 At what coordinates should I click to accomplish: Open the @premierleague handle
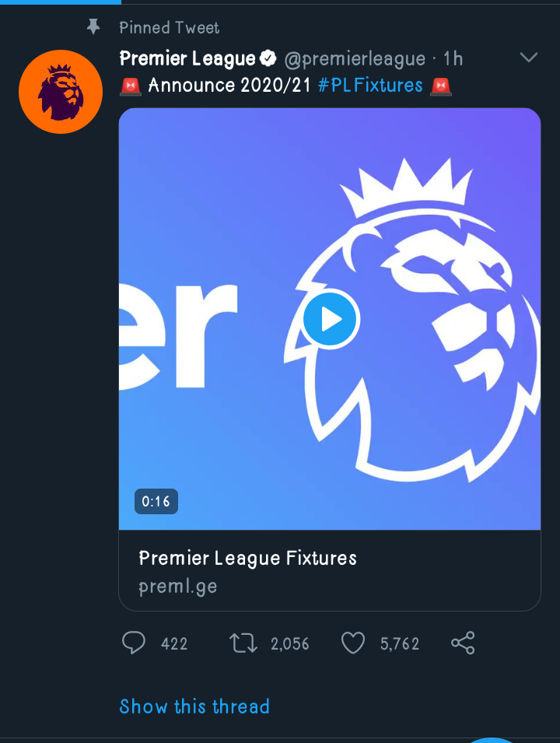355,59
